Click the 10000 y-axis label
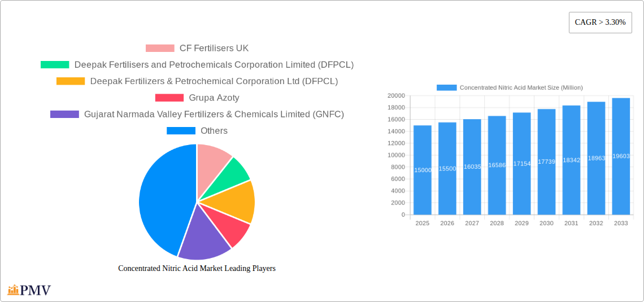 [x=396, y=155]
